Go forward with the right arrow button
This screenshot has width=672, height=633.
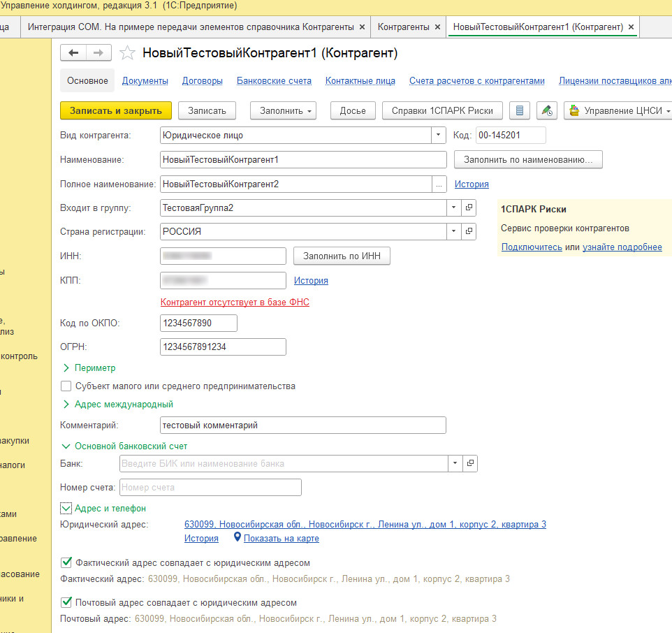tap(98, 52)
